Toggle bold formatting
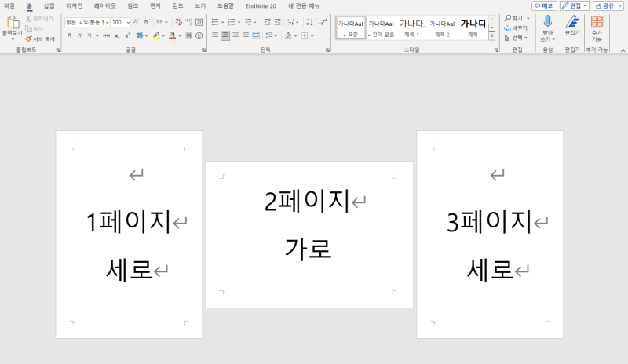This screenshot has width=628, height=364. [x=69, y=35]
